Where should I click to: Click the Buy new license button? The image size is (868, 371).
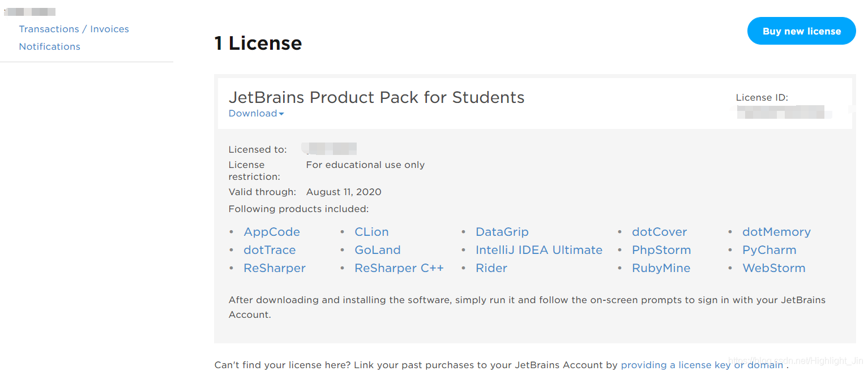(801, 31)
